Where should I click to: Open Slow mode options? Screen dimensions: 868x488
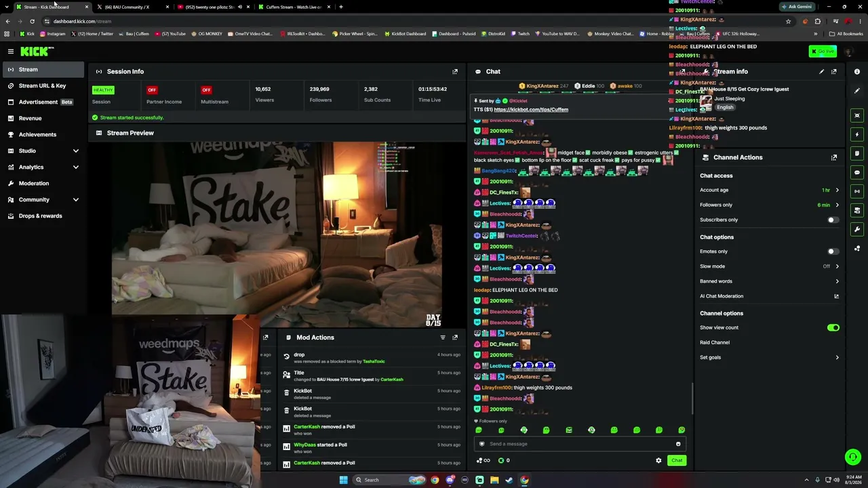(769, 266)
